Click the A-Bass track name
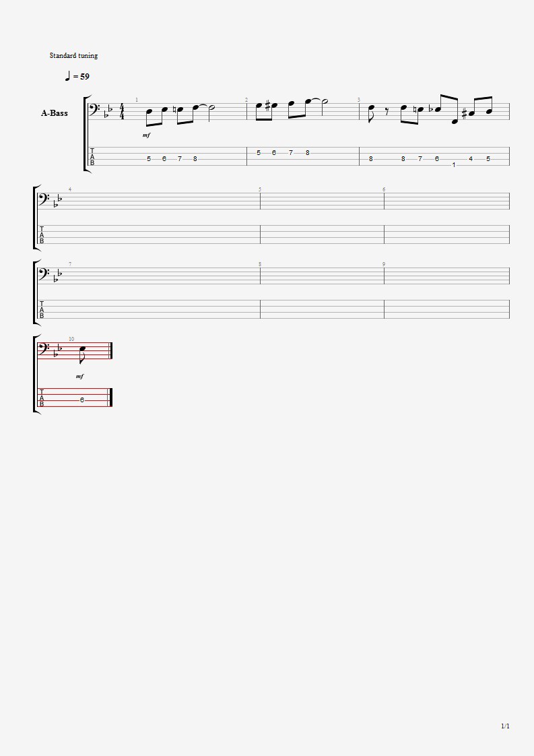 (x=55, y=113)
